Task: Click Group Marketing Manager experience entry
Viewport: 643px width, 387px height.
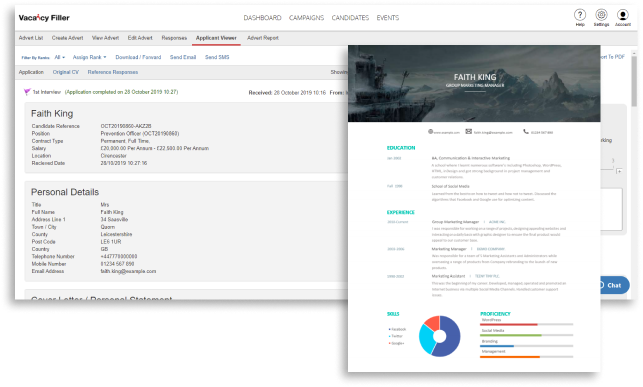Action: coord(455,222)
